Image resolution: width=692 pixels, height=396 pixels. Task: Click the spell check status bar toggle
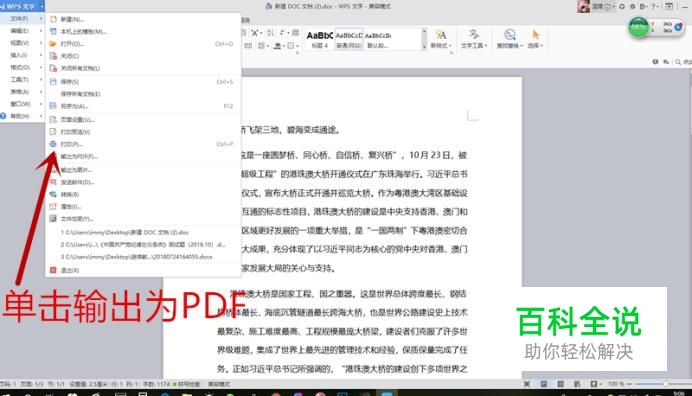pyautogui.click(x=187, y=384)
